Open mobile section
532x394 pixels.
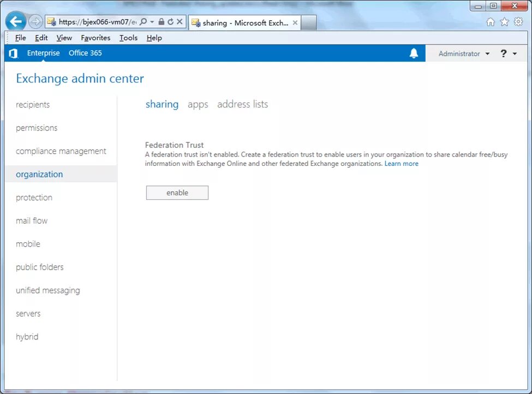tap(28, 244)
